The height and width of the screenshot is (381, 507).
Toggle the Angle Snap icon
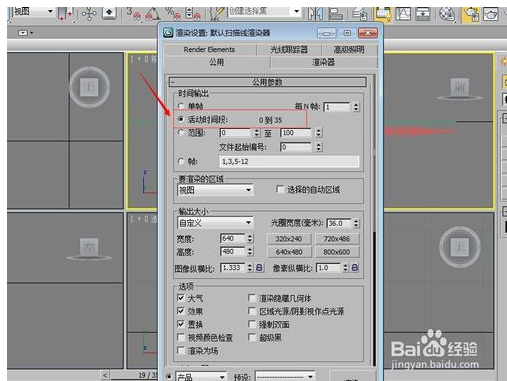tap(153, 14)
